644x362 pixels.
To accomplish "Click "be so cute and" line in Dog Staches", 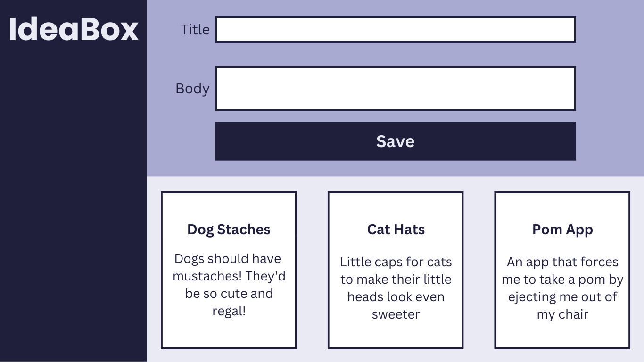I will point(229,294).
